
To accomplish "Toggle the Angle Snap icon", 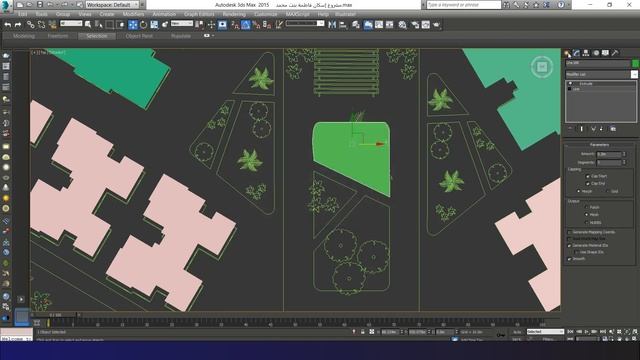I will (x=246, y=25).
